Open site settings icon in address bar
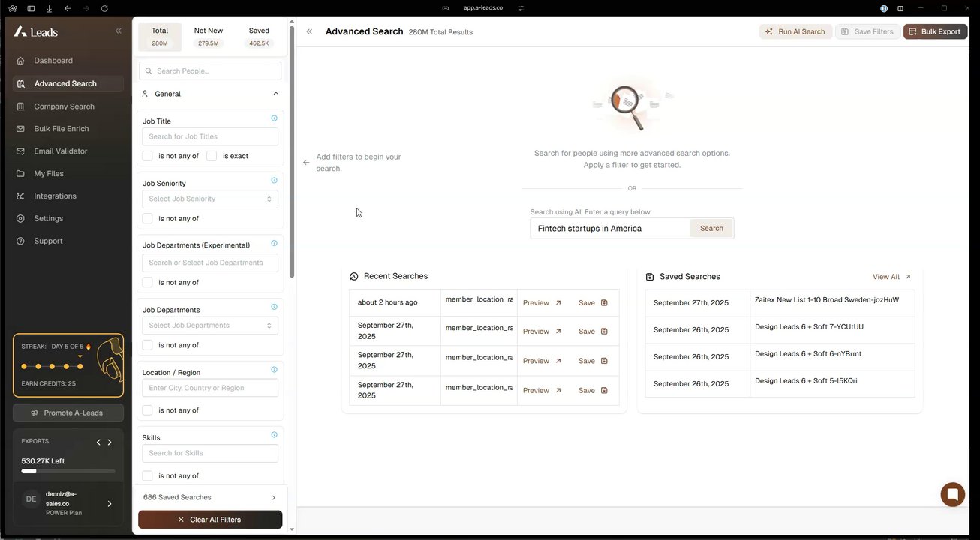 [x=521, y=8]
